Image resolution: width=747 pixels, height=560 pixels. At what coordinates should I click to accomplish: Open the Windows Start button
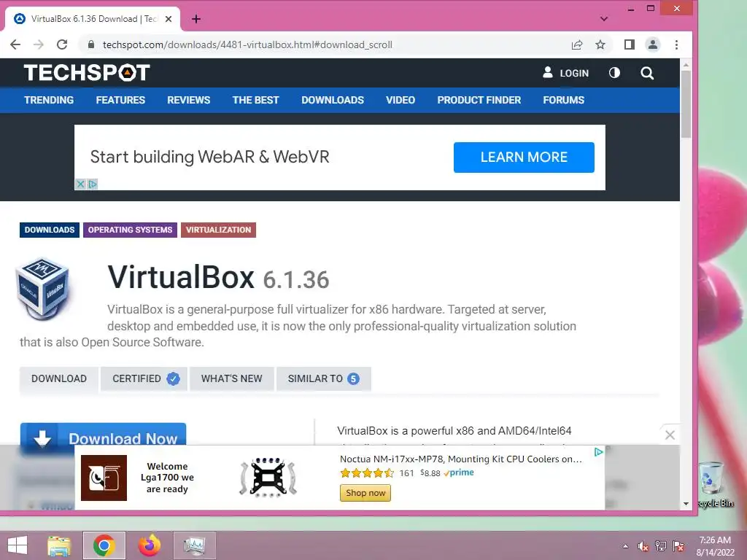click(18, 545)
